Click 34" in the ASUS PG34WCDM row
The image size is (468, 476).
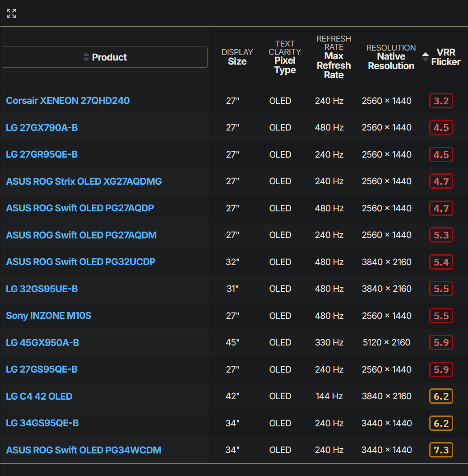pos(232,450)
